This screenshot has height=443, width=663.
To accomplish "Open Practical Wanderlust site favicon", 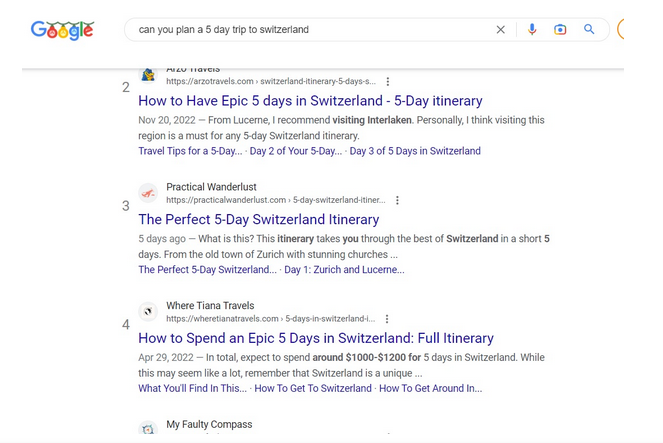I will 148,193.
